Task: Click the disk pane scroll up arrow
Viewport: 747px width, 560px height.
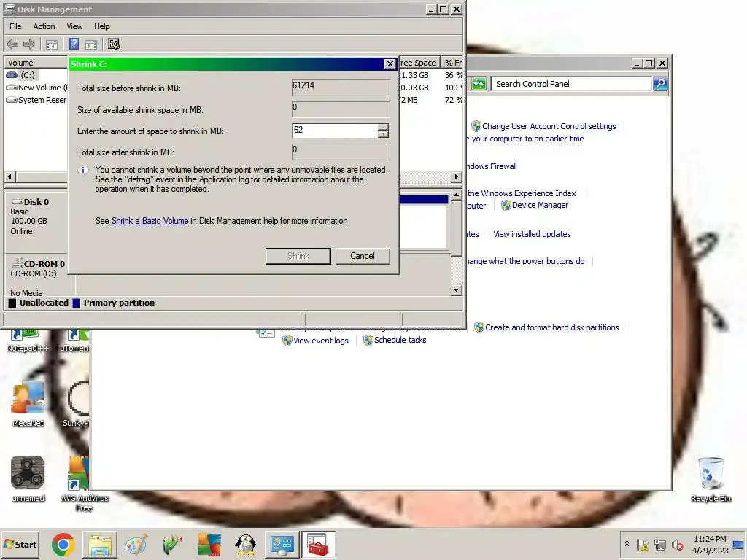Action: click(457, 194)
